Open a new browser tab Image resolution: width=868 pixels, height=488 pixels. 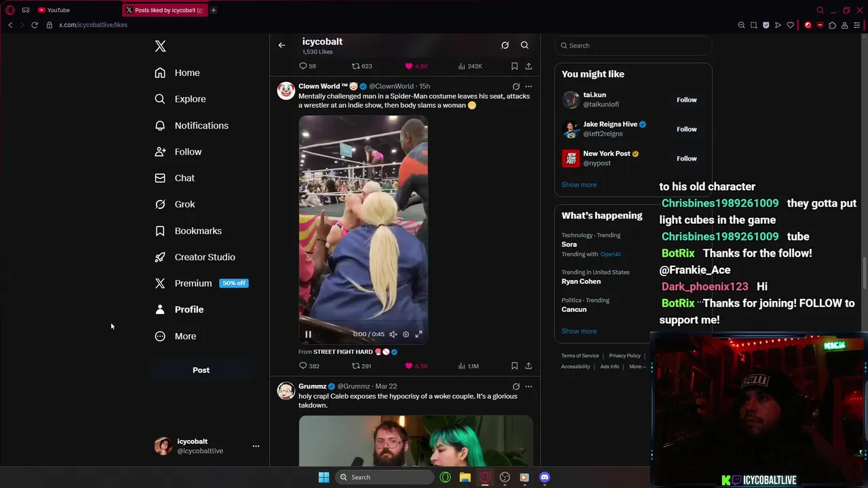tap(213, 10)
